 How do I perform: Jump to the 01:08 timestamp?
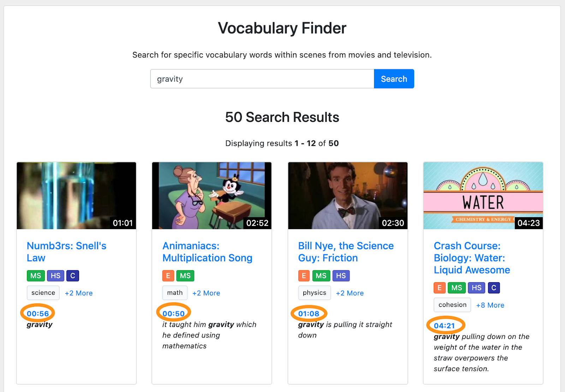309,314
